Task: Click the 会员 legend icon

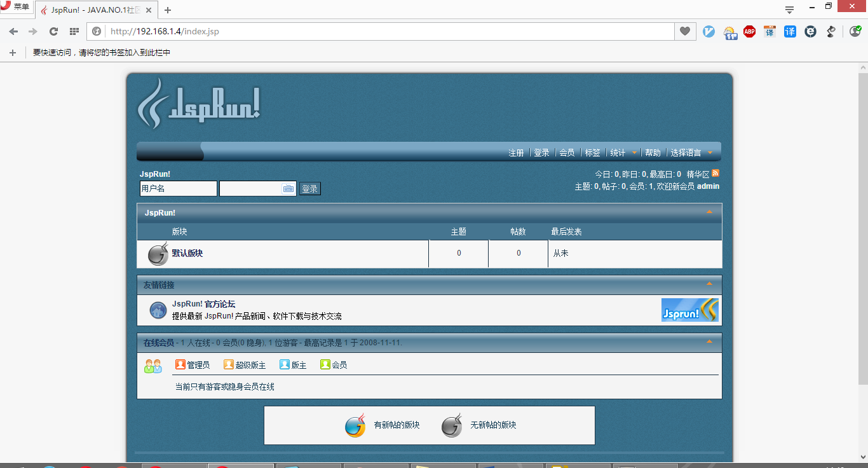Action: (325, 364)
